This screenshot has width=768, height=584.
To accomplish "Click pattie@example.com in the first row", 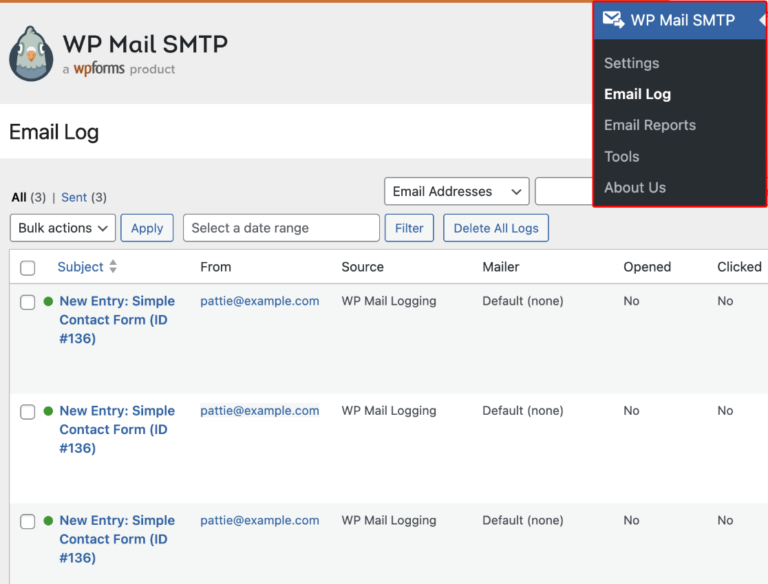I will point(259,301).
